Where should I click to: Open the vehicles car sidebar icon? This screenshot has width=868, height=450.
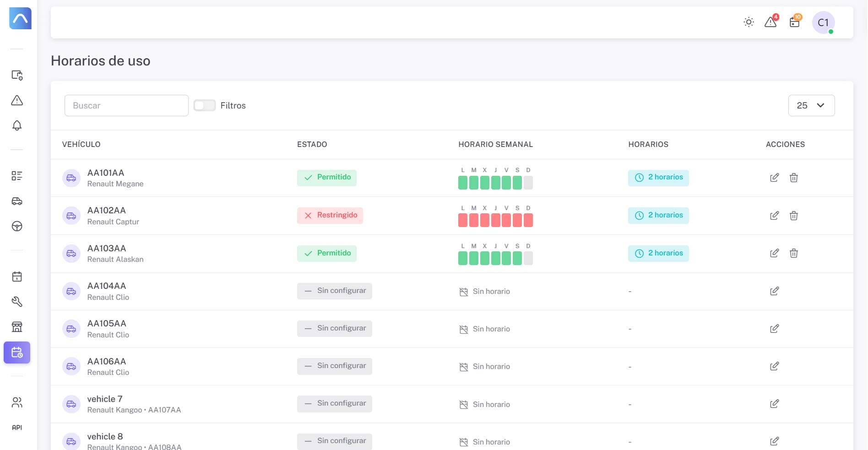click(x=17, y=201)
